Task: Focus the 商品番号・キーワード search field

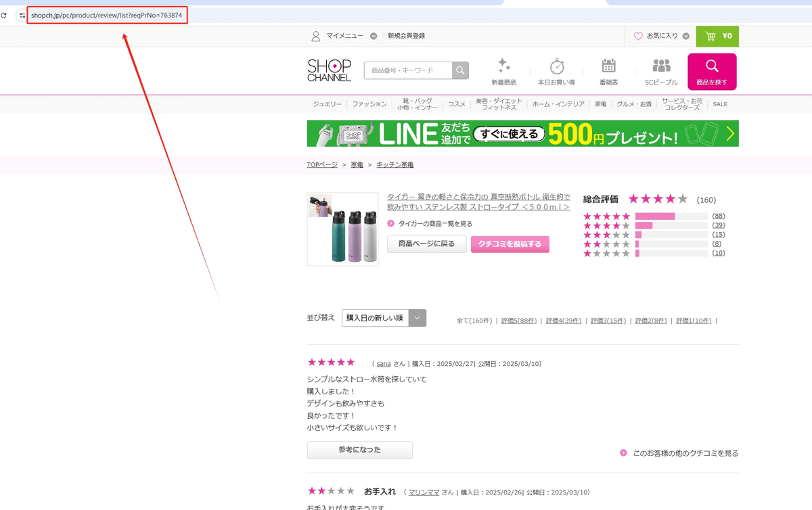Action: coord(408,70)
